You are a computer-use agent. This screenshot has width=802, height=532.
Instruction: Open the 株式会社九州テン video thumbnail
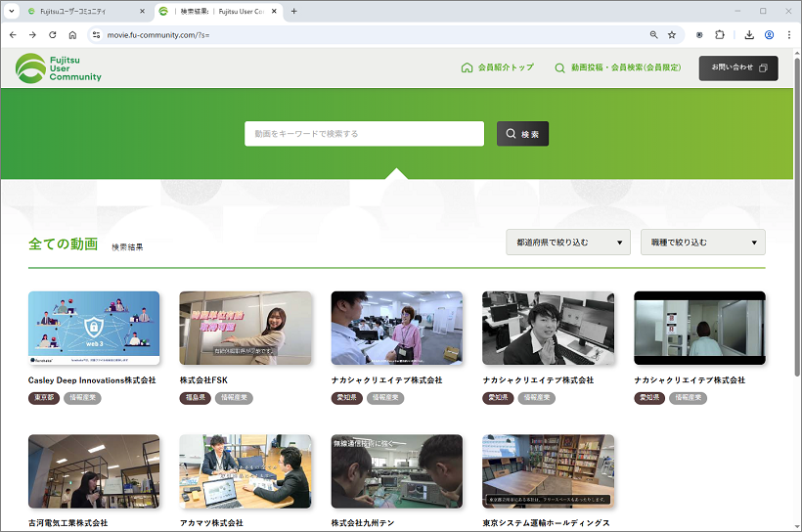coord(397,471)
